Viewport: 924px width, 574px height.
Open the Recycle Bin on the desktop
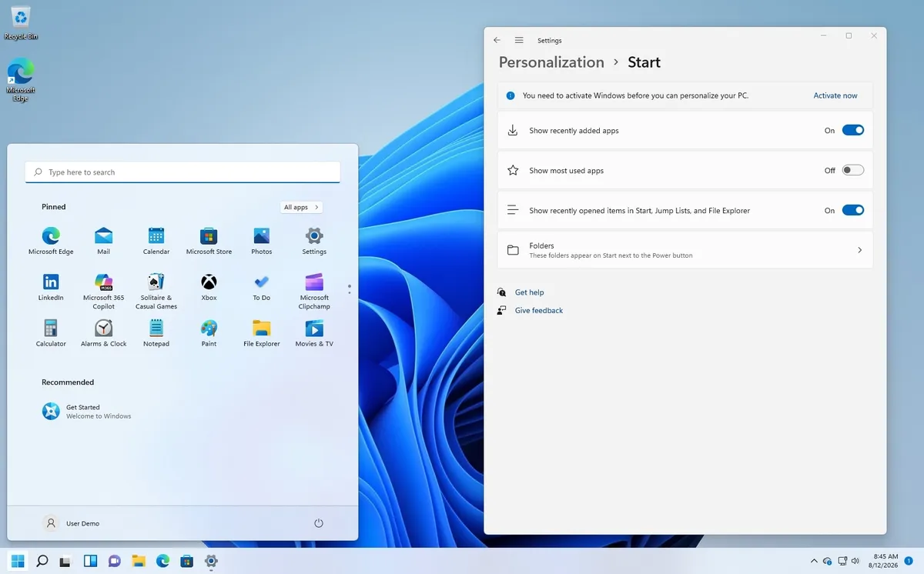pos(21,23)
